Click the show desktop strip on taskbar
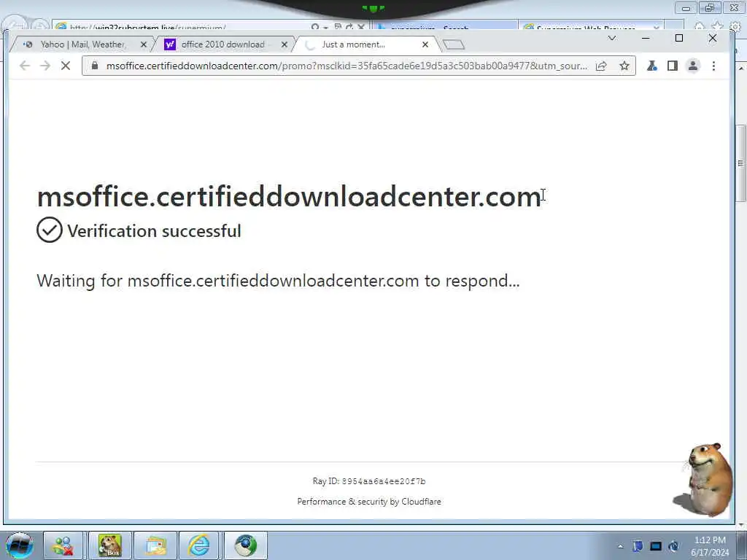Viewport: 747px width, 560px height. (742, 546)
